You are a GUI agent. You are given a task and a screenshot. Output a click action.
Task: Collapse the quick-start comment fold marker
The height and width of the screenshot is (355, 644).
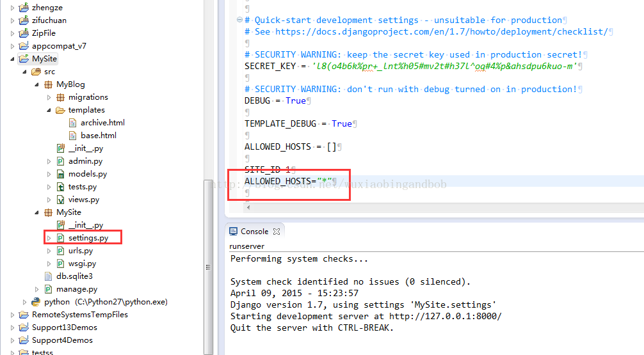(x=239, y=20)
